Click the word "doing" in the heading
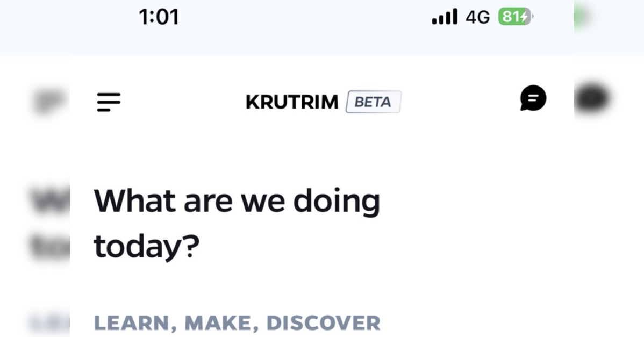644x337 pixels. [x=336, y=201]
